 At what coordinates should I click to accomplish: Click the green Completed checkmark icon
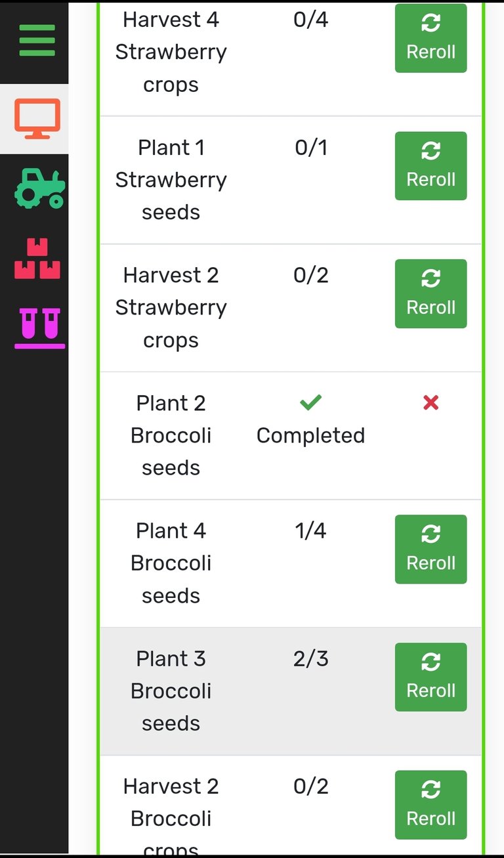click(x=310, y=402)
